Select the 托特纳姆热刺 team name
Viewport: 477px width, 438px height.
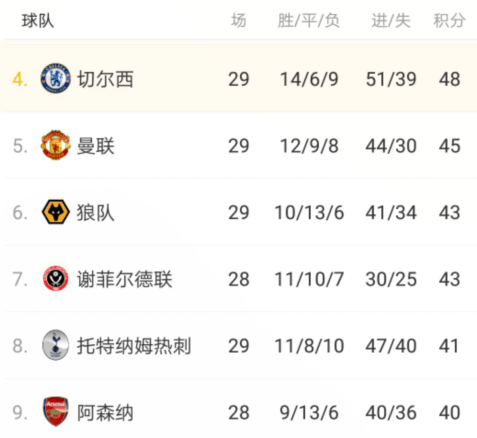coord(134,346)
